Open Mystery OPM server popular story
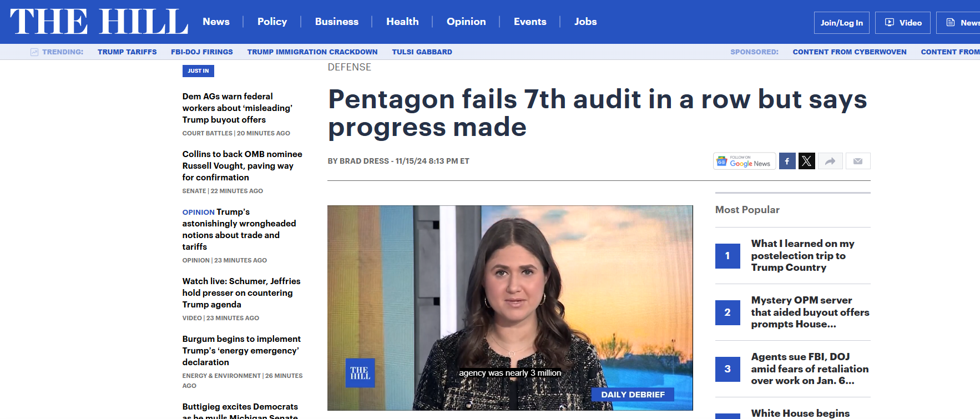 tap(810, 312)
